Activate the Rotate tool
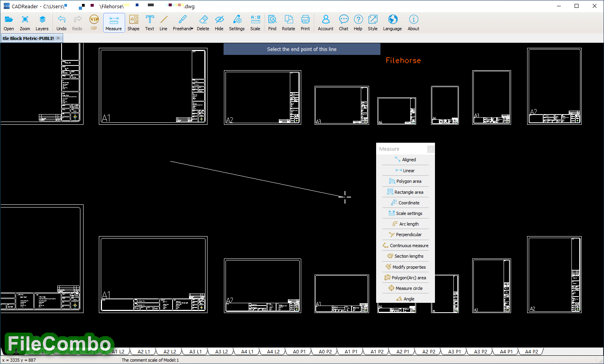The height and width of the screenshot is (364, 604). 288,23
